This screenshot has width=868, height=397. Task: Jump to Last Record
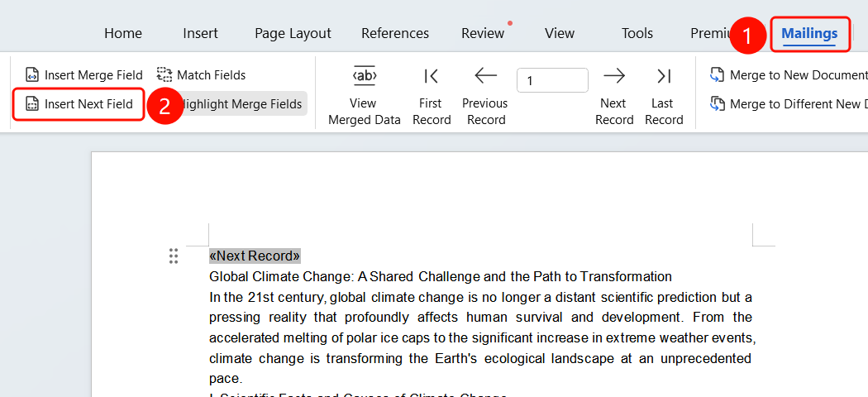coord(664,96)
